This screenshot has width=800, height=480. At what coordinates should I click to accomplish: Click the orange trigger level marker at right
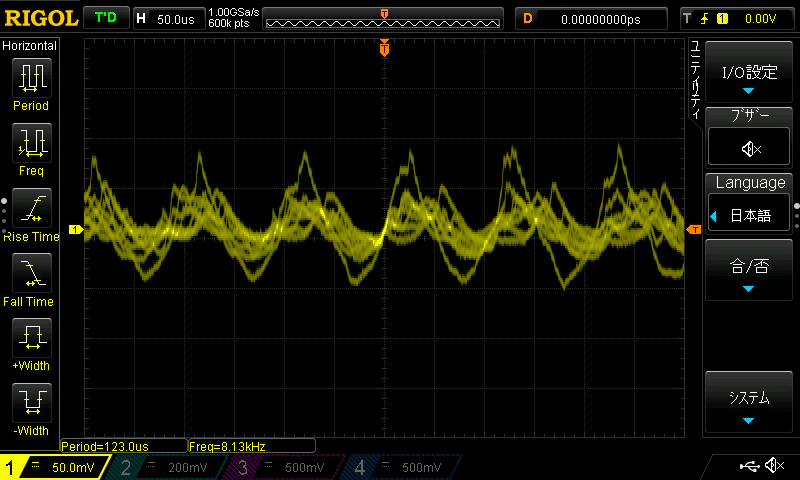click(694, 230)
